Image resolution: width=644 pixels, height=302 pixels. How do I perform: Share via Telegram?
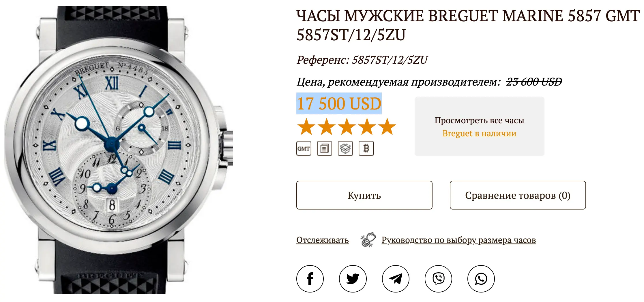(x=396, y=279)
